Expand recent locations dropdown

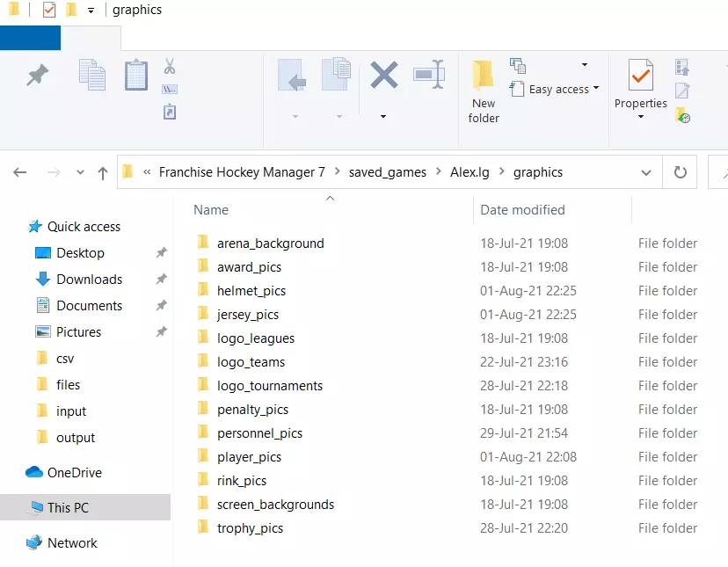80,173
